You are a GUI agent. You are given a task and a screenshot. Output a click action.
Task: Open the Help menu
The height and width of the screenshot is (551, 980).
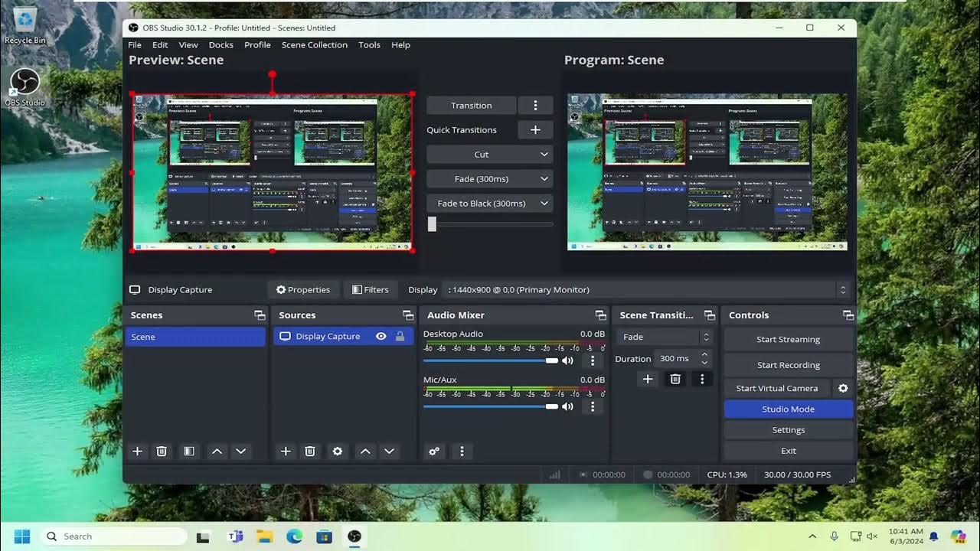tap(400, 45)
